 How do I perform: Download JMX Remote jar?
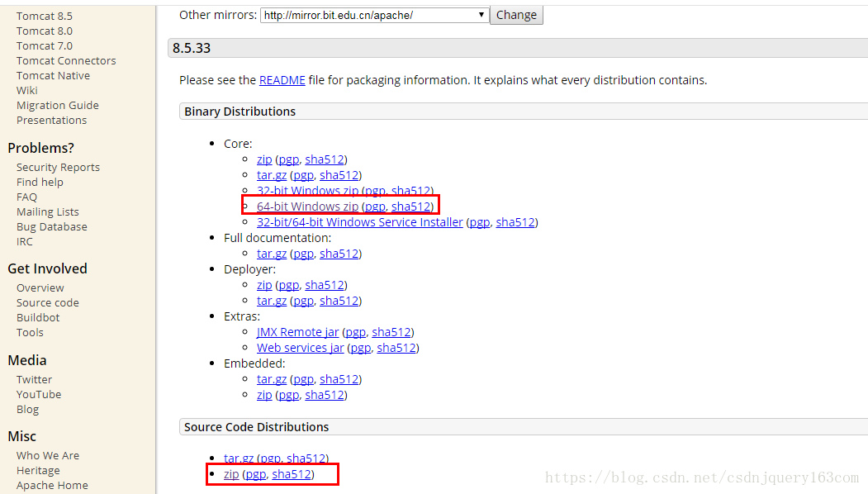coord(298,332)
